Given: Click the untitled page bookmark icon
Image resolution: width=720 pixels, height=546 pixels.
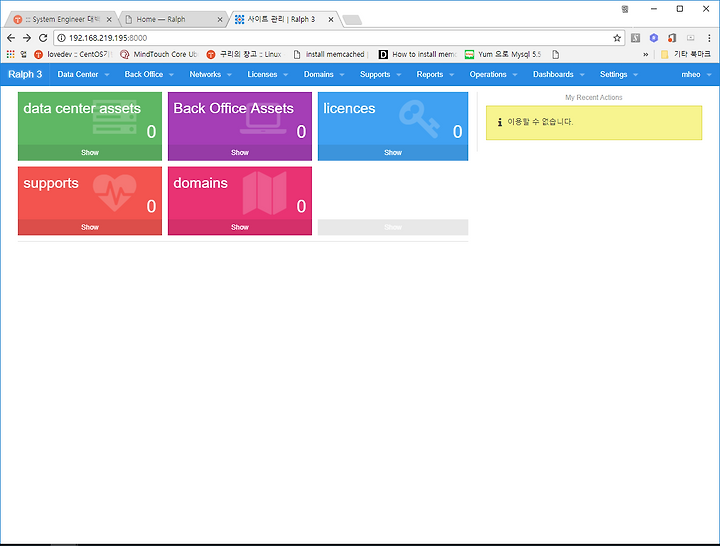Looking at the screenshot, I should click(x=556, y=54).
